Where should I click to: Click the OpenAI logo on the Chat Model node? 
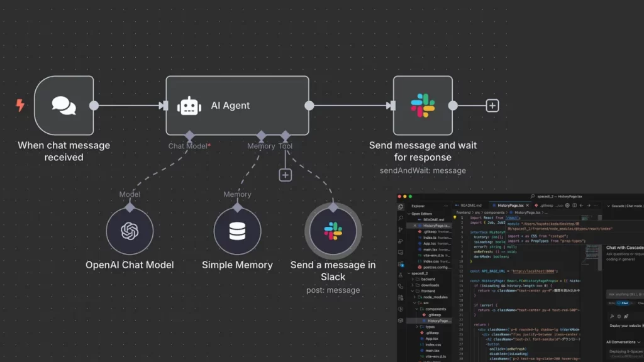coord(130,231)
